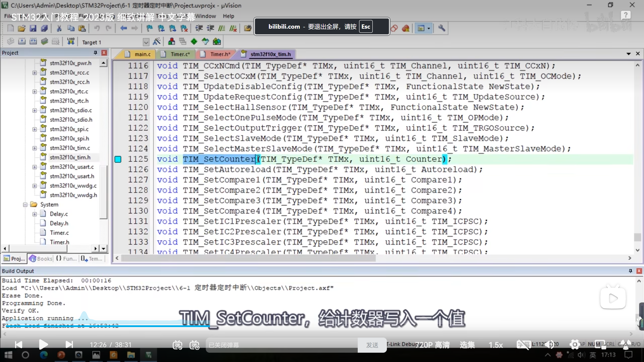Screen dimensions: 644x362
Task: Click the Cut scissors toolbar icon
Action: coord(59,28)
